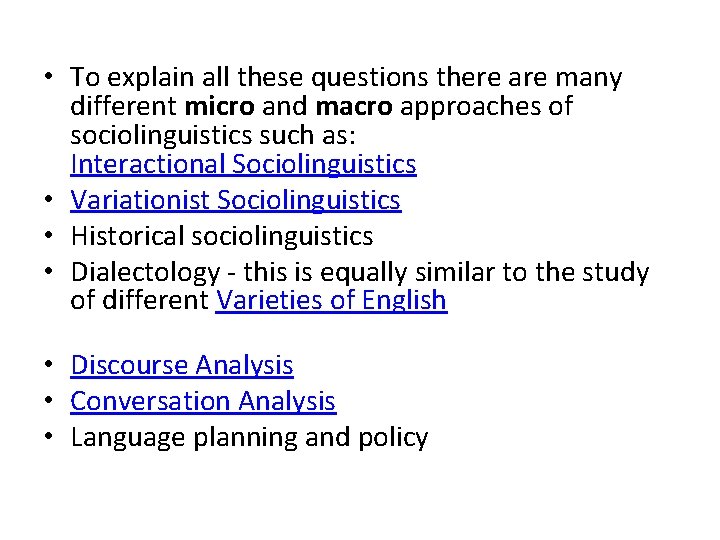Click the bullet before Language planning
This screenshot has height=540, width=720.
click(x=49, y=436)
